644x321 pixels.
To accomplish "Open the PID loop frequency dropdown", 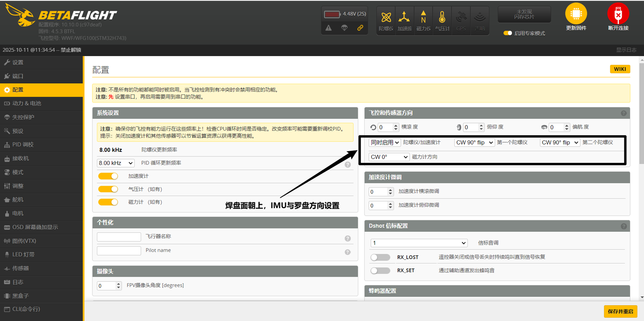I will [115, 163].
